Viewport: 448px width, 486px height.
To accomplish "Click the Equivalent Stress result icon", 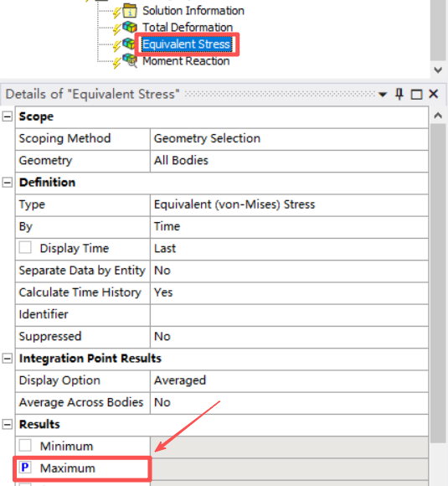I will (x=129, y=44).
